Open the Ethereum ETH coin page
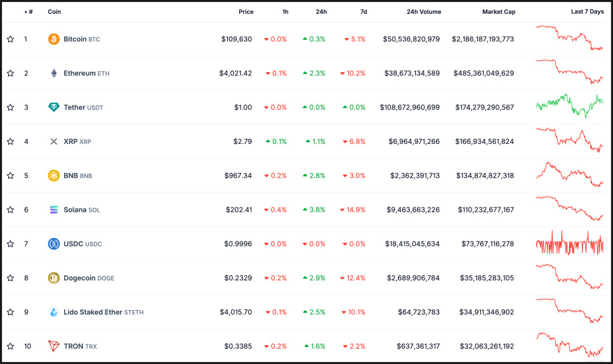Screen dimensions: 613x364 coord(86,73)
